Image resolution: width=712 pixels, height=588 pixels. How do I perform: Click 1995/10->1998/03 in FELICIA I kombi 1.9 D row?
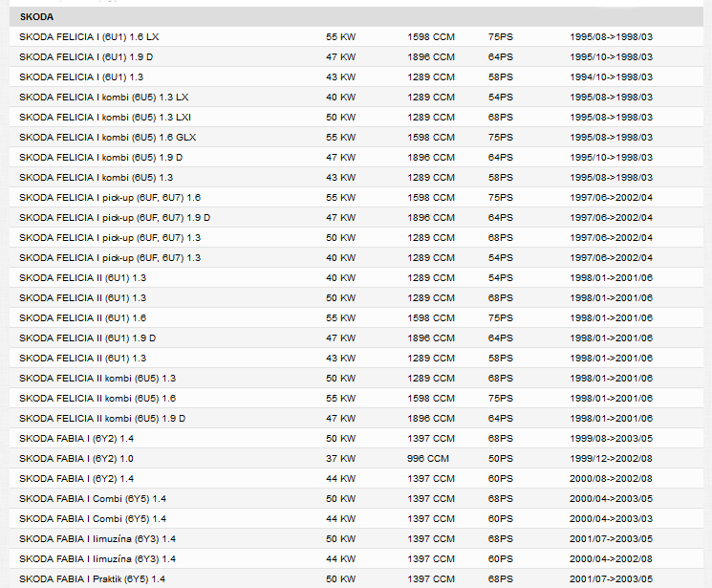click(611, 157)
